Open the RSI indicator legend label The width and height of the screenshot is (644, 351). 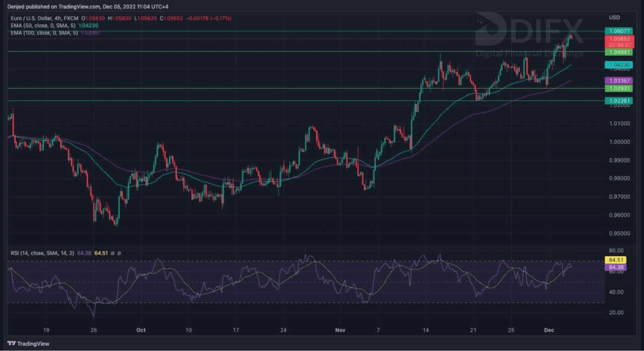tap(42, 253)
